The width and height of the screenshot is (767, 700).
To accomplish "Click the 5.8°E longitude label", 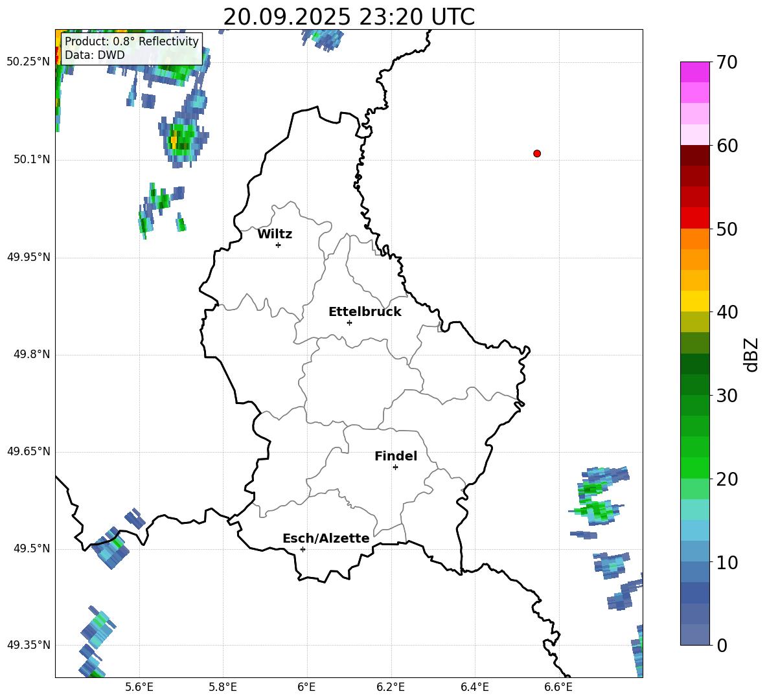I will pos(223,687).
